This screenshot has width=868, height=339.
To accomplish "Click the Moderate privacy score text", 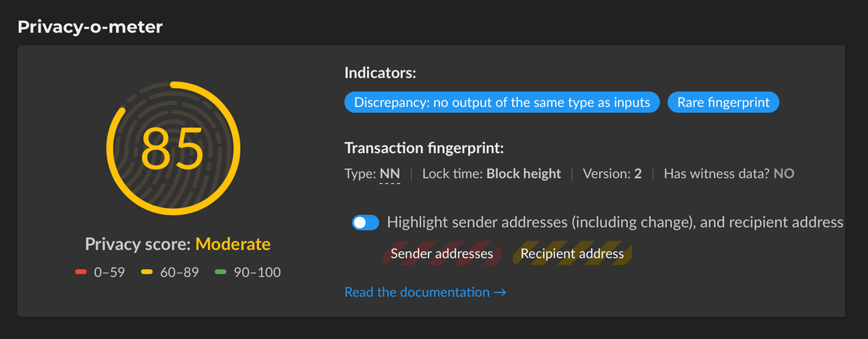I will point(233,244).
